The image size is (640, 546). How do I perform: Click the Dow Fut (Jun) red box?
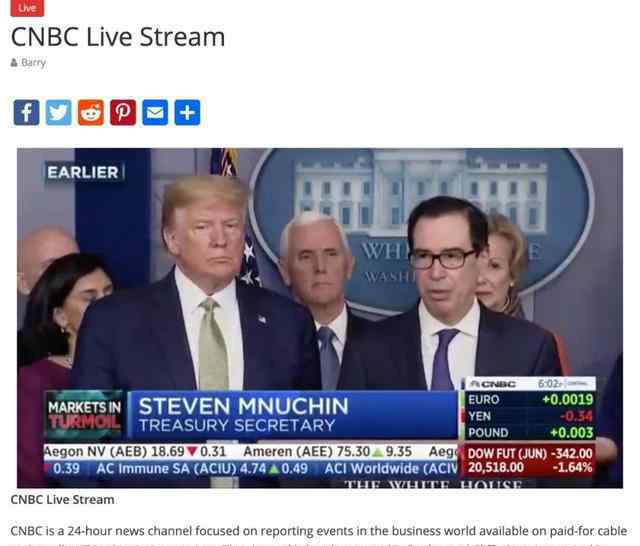(530, 460)
